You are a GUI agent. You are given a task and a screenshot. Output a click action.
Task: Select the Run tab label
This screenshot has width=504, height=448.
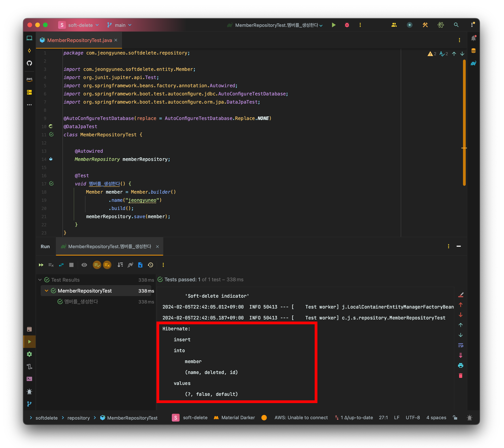45,246
